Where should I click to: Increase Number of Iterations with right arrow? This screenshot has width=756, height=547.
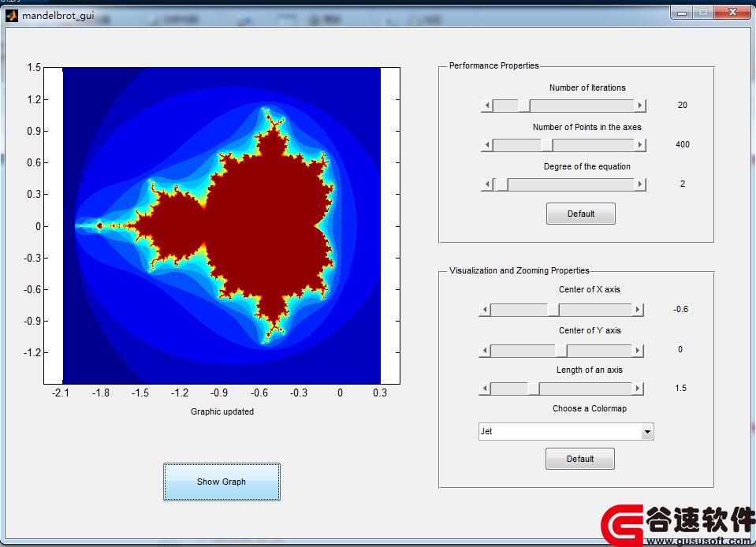pyautogui.click(x=640, y=105)
